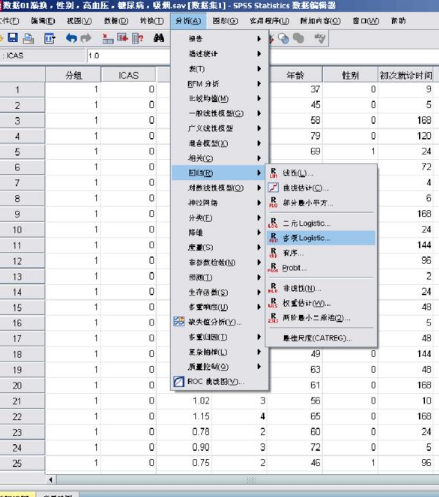
Task: Expand the Quality Control (Q) submenu
Action: click(x=220, y=367)
